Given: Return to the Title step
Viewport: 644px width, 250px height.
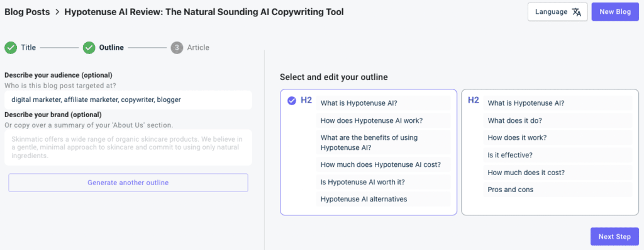Looking at the screenshot, I should point(28,48).
